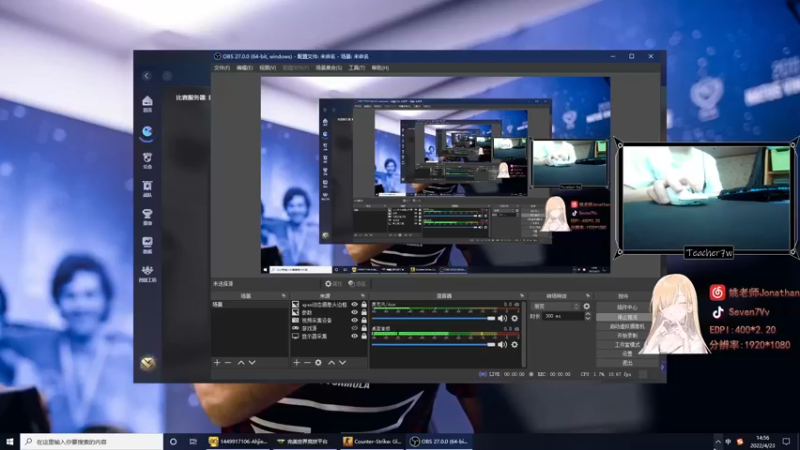Open the 文件(F) menu

[x=222, y=68]
